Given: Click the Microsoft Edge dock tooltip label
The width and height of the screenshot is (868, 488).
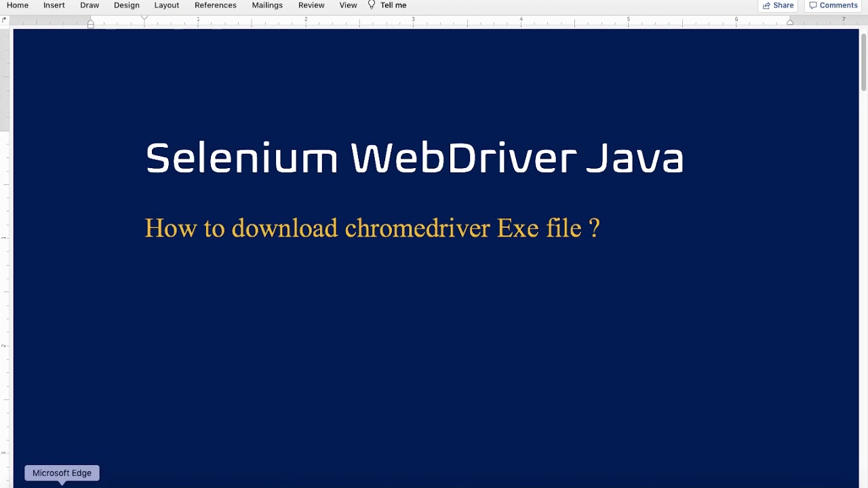Looking at the screenshot, I should point(62,473).
